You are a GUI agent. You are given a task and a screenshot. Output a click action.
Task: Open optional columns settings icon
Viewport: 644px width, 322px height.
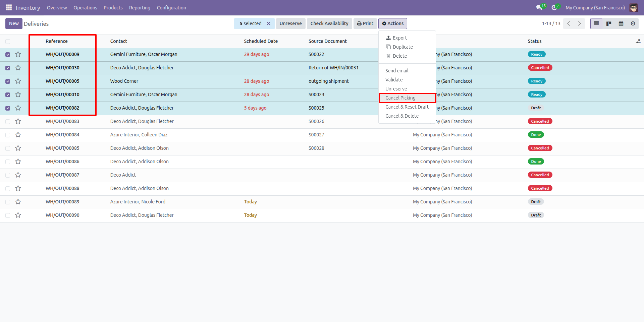click(x=638, y=41)
